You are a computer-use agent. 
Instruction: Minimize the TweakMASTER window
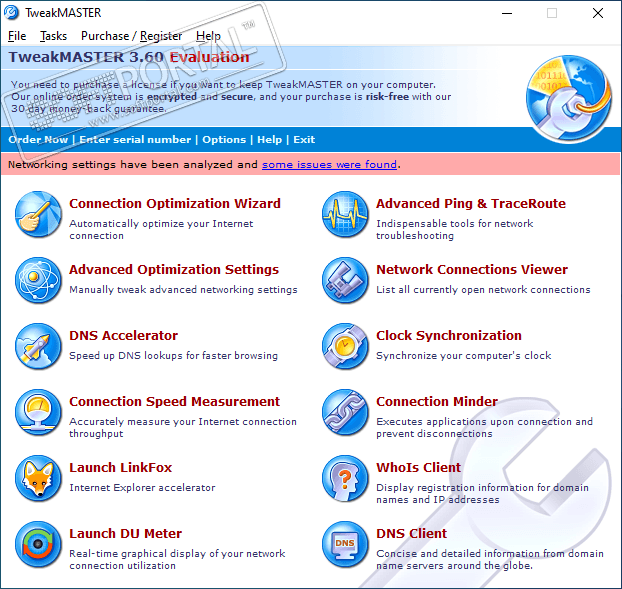coord(507,13)
